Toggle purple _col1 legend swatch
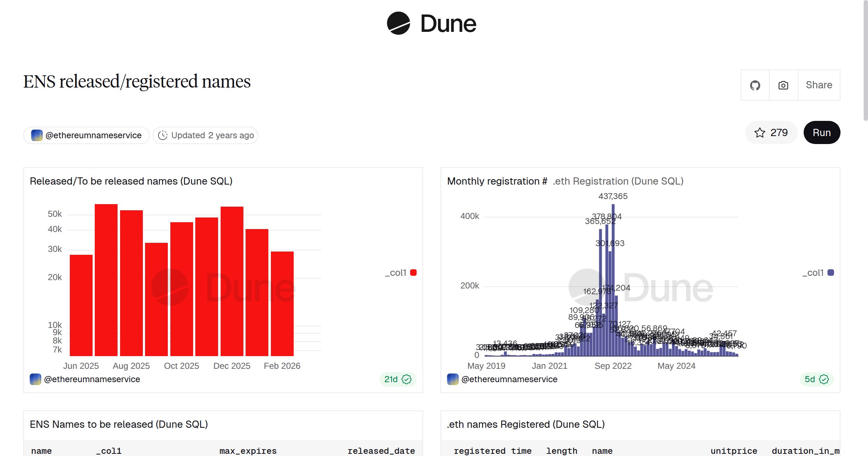Screen dimensions: 868x456 click(831, 273)
